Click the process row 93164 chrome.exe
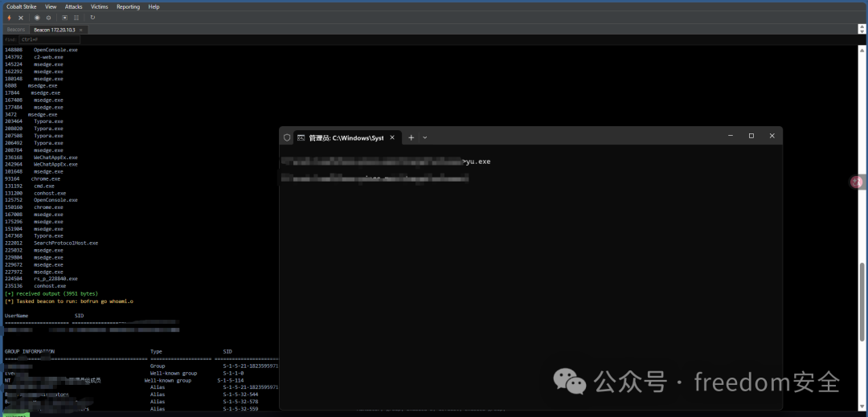868x417 pixels. point(32,178)
